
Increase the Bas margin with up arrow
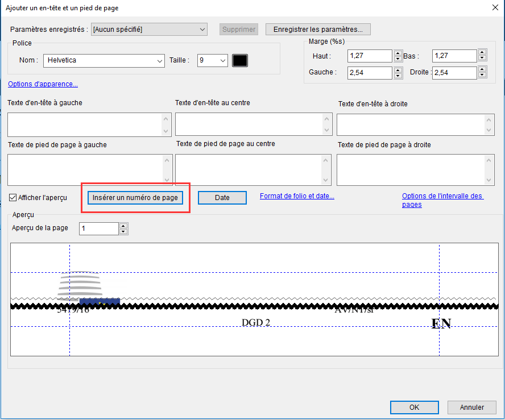click(x=482, y=53)
